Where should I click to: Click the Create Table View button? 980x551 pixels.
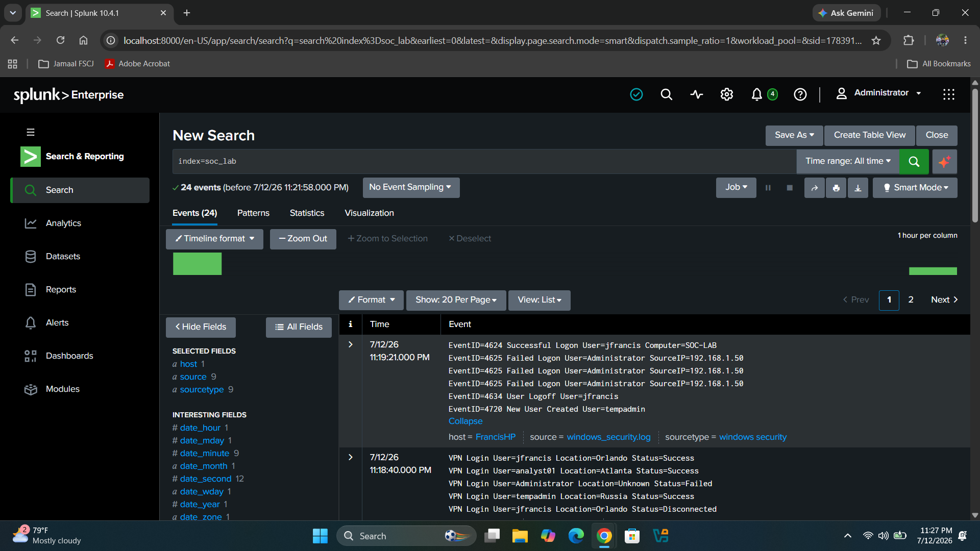870,135
